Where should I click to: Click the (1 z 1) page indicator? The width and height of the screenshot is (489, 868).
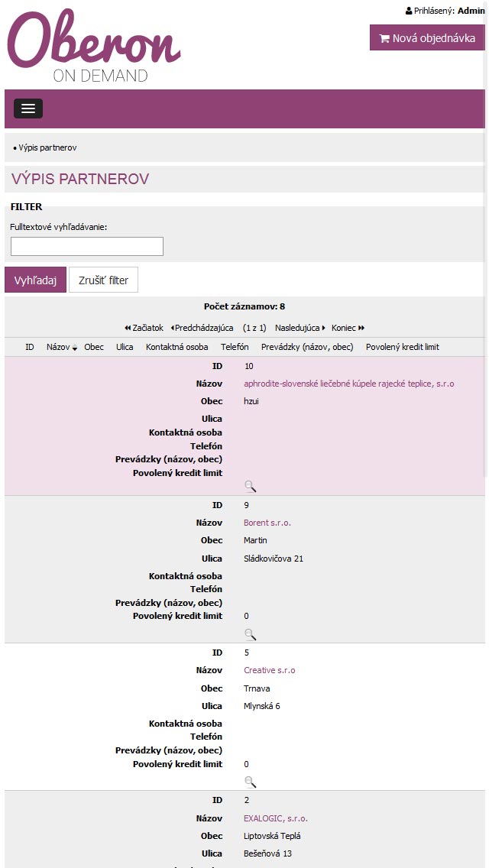[x=254, y=328]
